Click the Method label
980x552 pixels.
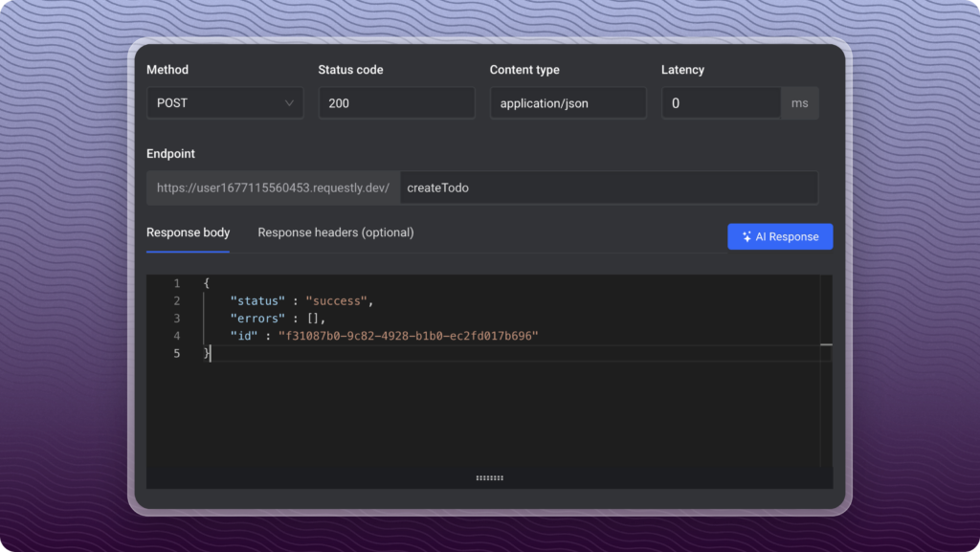pyautogui.click(x=167, y=70)
